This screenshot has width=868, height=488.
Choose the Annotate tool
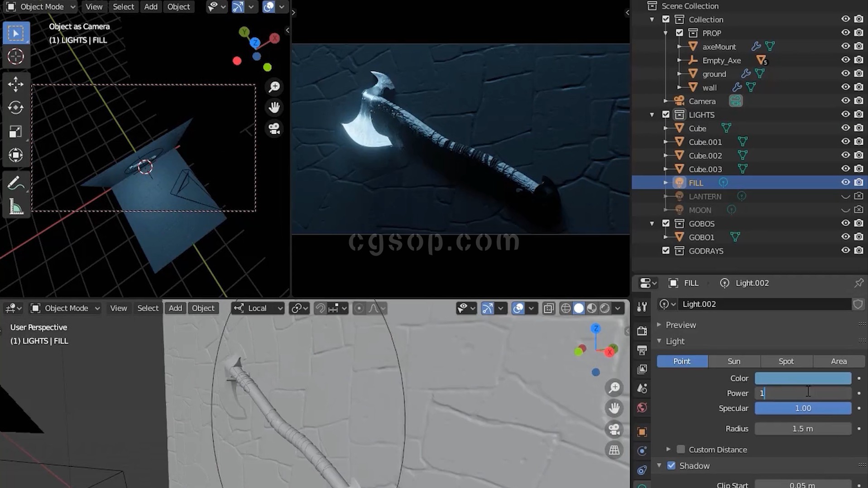click(x=16, y=184)
